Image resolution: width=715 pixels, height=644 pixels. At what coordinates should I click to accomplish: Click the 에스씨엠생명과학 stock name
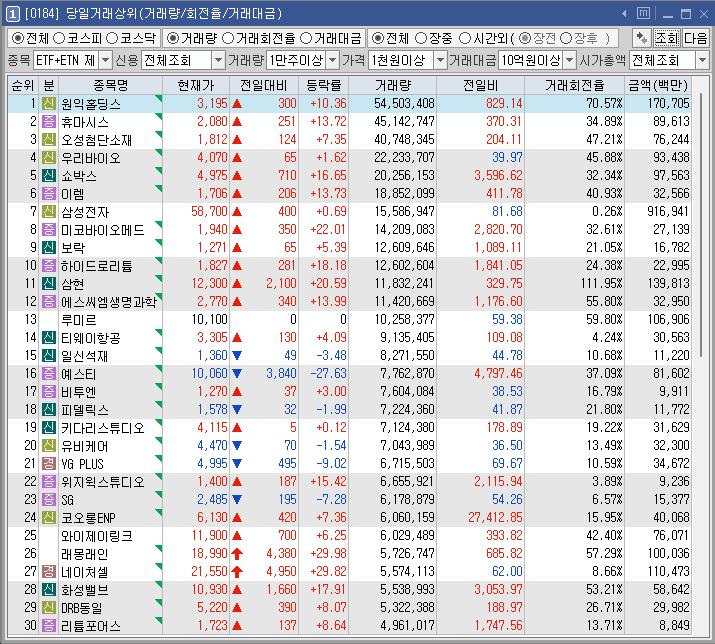point(109,301)
